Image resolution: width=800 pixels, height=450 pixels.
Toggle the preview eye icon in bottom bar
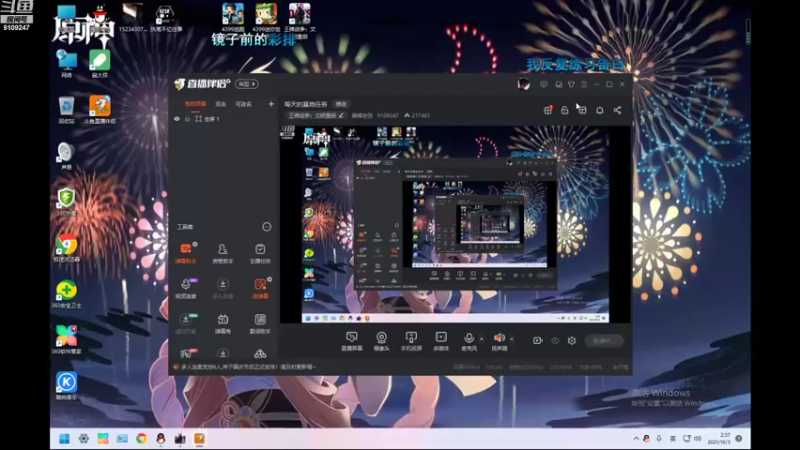click(x=555, y=340)
